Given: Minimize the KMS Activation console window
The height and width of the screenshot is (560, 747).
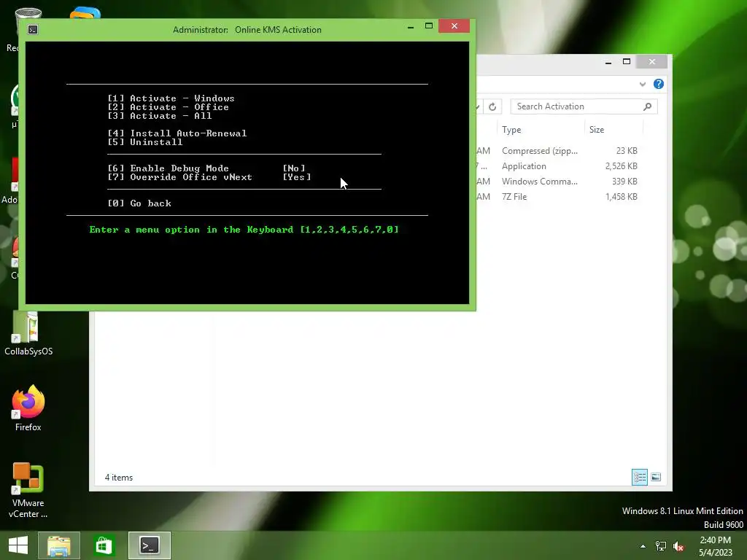Looking at the screenshot, I should click(x=411, y=27).
